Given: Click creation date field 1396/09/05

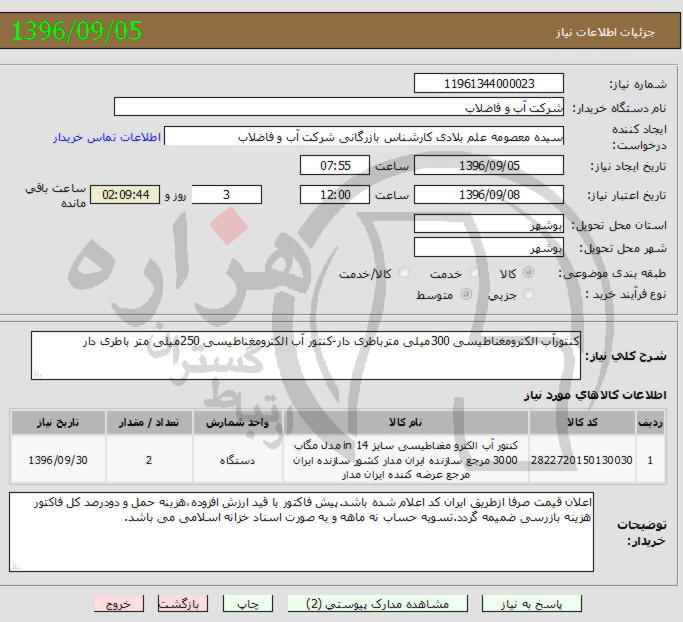Looking at the screenshot, I should [489, 166].
